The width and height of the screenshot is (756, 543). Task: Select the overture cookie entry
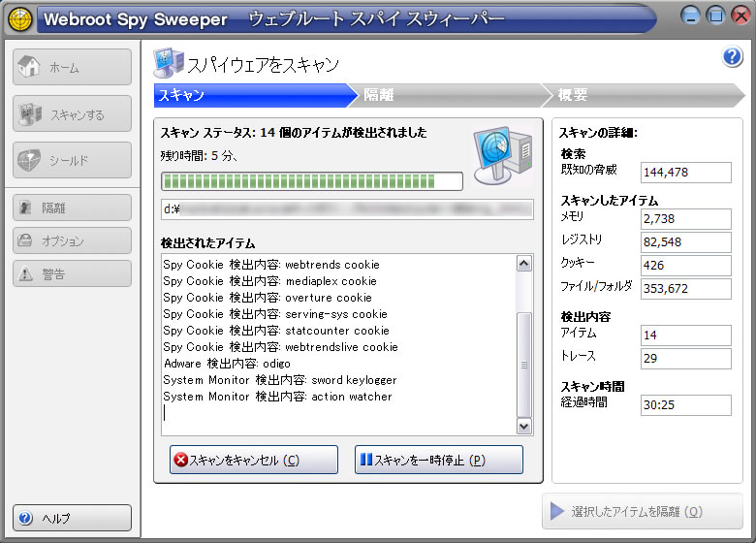pyautogui.click(x=268, y=297)
